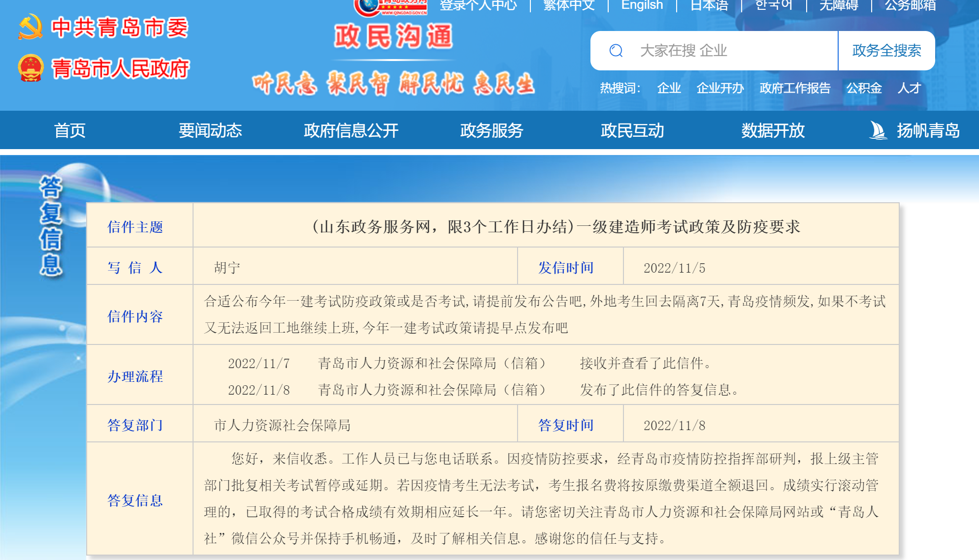Click the 政民沟通 banner title
The height and width of the screenshot is (560, 979).
(x=393, y=36)
